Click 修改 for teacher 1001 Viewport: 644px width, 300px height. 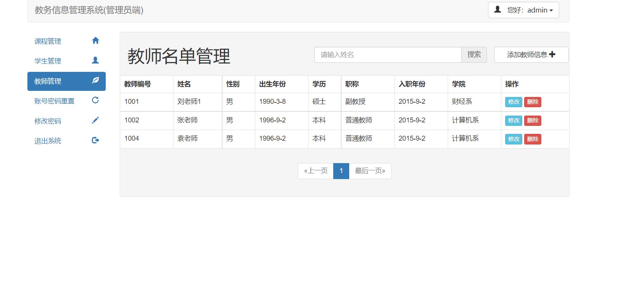(x=514, y=102)
